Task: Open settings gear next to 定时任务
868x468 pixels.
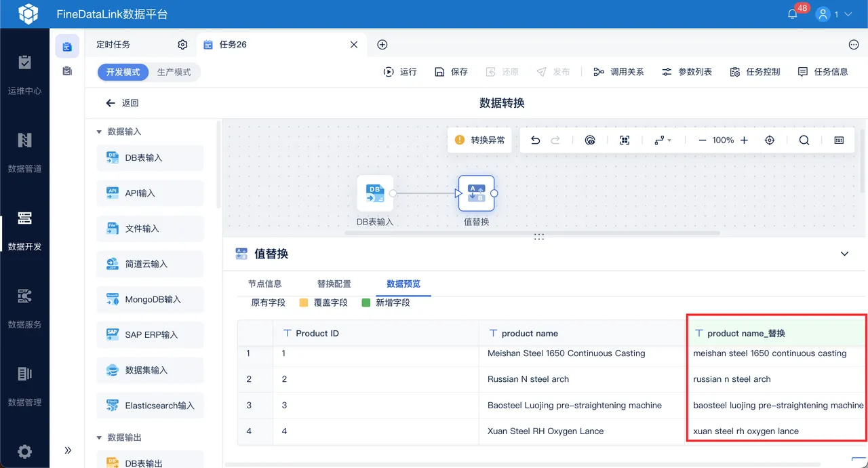Action: [x=182, y=45]
